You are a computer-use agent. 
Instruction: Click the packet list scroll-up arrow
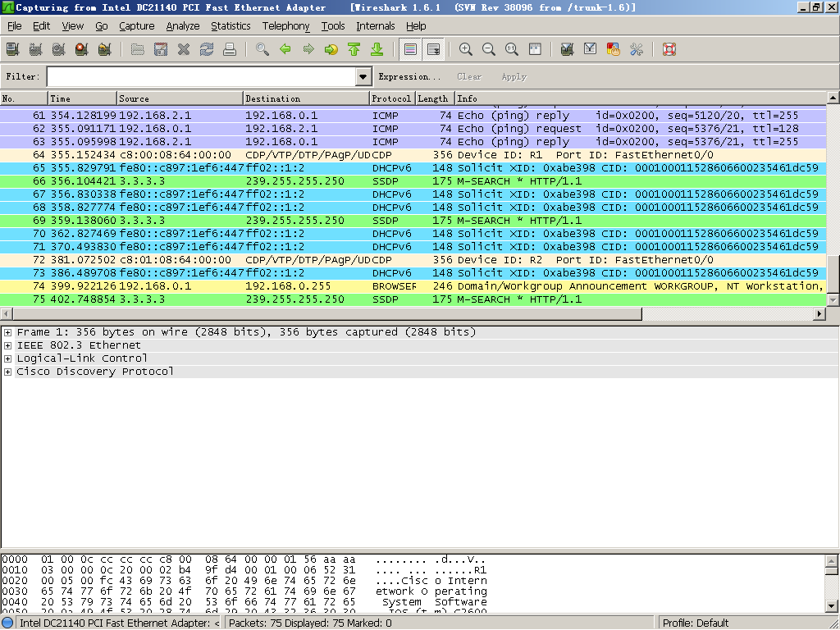[833, 98]
